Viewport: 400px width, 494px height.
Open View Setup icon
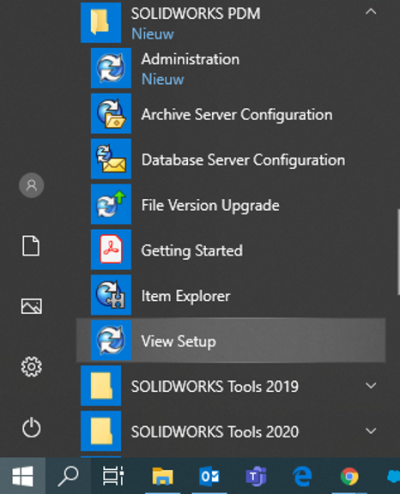111,340
